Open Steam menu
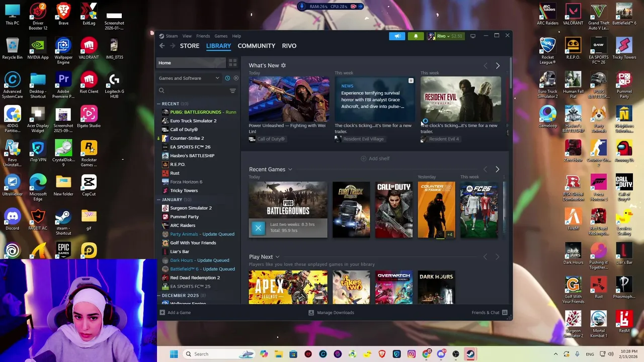The width and height of the screenshot is (644, 362). (172, 36)
